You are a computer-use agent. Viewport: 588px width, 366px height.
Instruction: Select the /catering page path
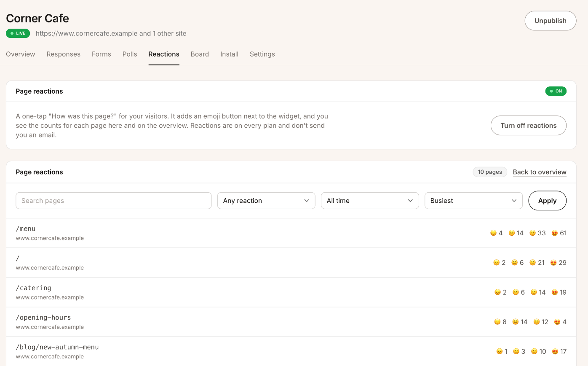[x=34, y=288]
